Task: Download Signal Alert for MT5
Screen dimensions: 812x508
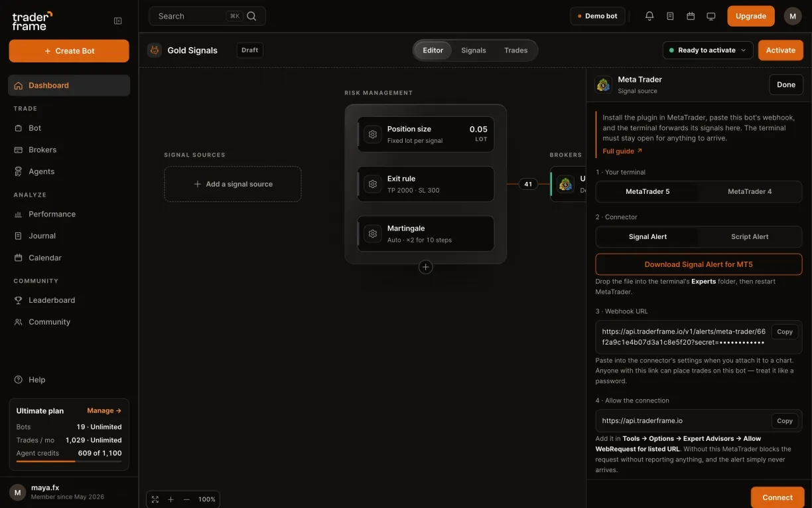Action: pyautogui.click(x=699, y=264)
